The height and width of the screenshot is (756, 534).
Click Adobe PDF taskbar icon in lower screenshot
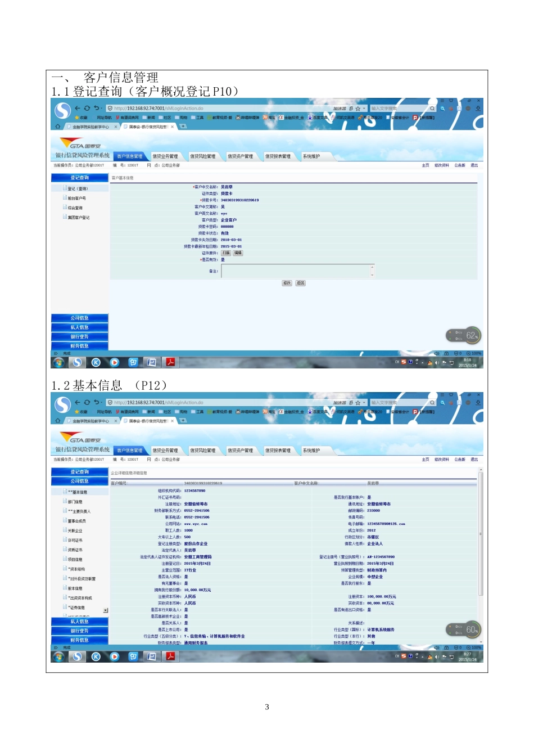click(170, 656)
